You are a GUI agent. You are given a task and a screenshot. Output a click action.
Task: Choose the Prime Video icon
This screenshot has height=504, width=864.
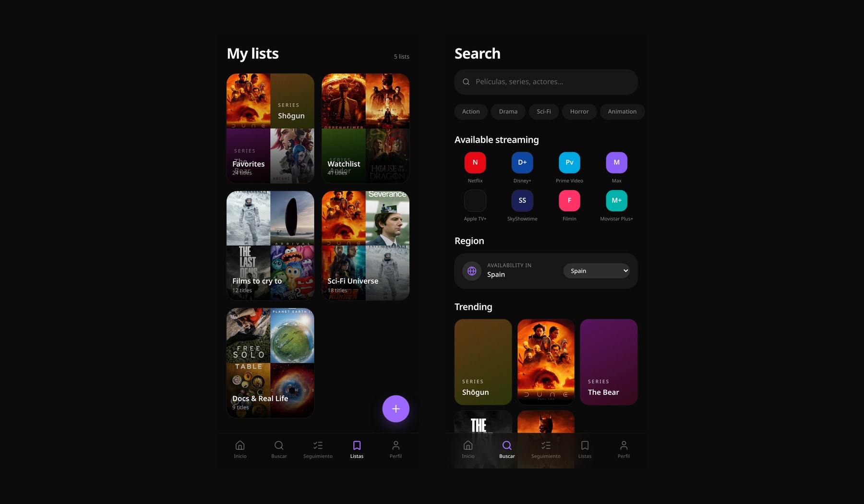[x=569, y=162]
